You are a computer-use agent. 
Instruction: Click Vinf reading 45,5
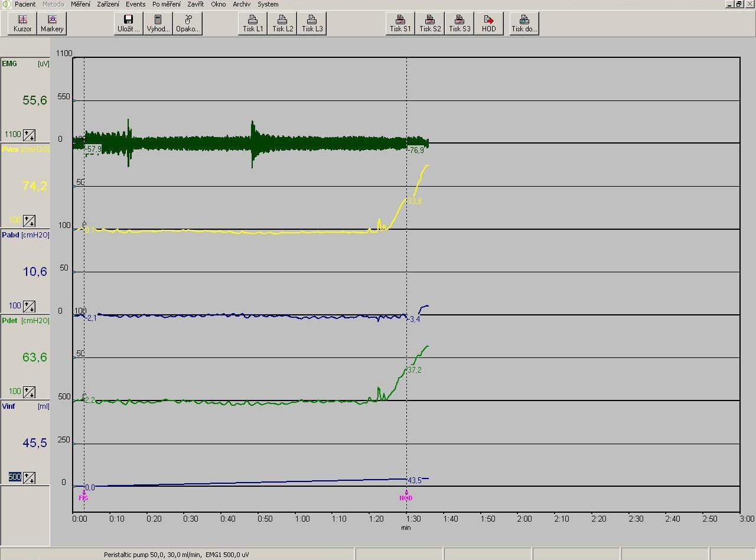35,443
